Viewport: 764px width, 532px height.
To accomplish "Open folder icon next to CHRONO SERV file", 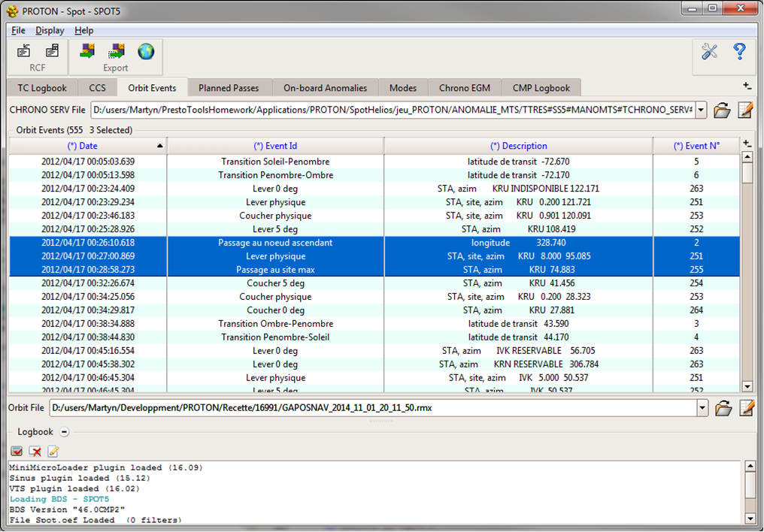I will tap(722, 110).
